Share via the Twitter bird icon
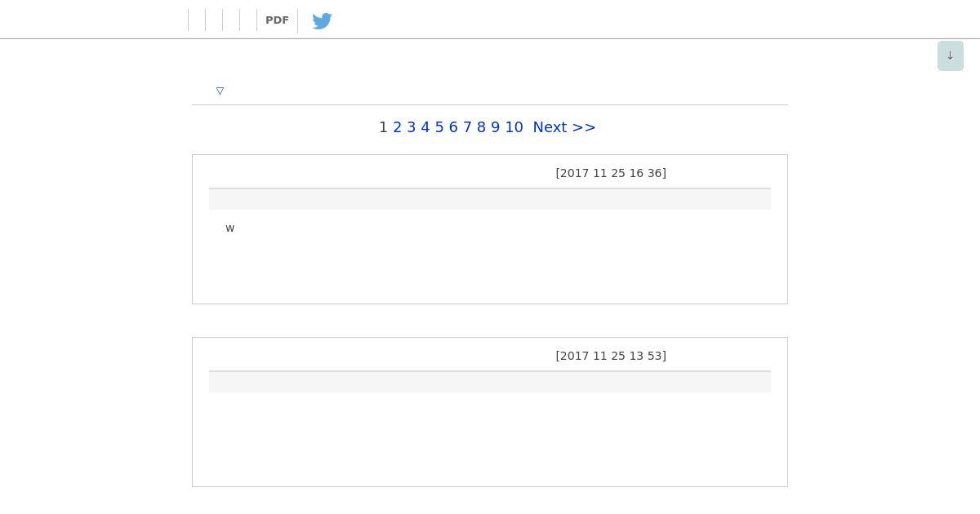 [322, 20]
